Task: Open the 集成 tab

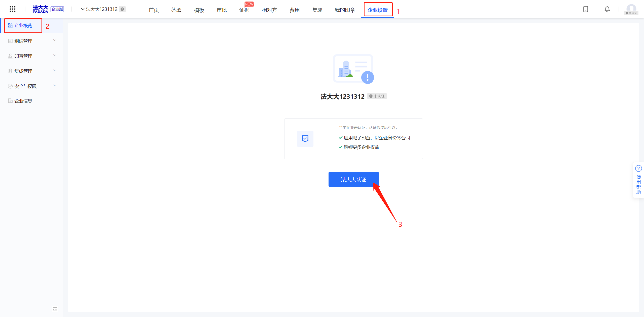Action: click(317, 10)
